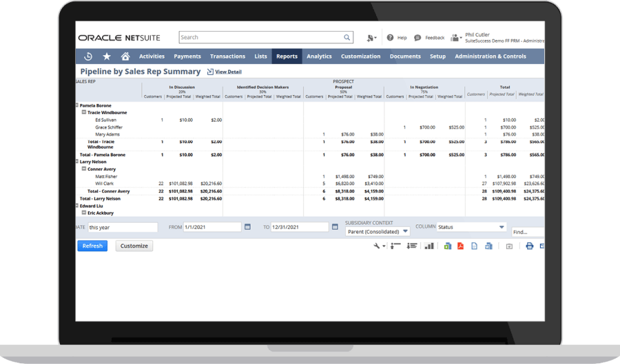
Task: Go to the Home house icon
Action: pos(125,56)
